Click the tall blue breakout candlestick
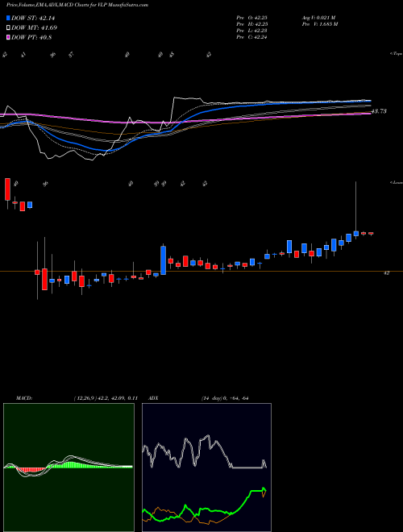 (x=163, y=260)
